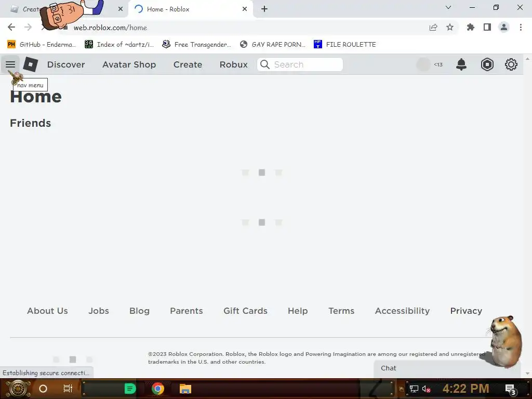The width and height of the screenshot is (532, 399).
Task: Focus the Roblox Search field
Action: tap(300, 64)
